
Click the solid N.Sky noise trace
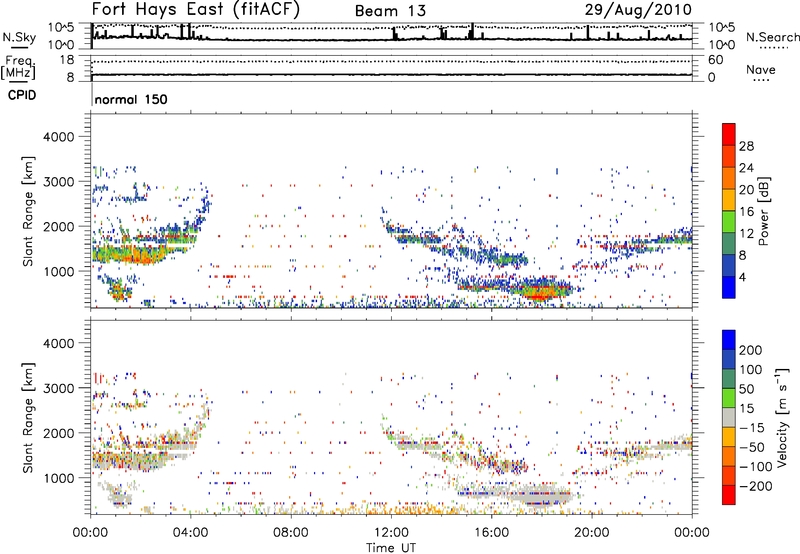392,38
